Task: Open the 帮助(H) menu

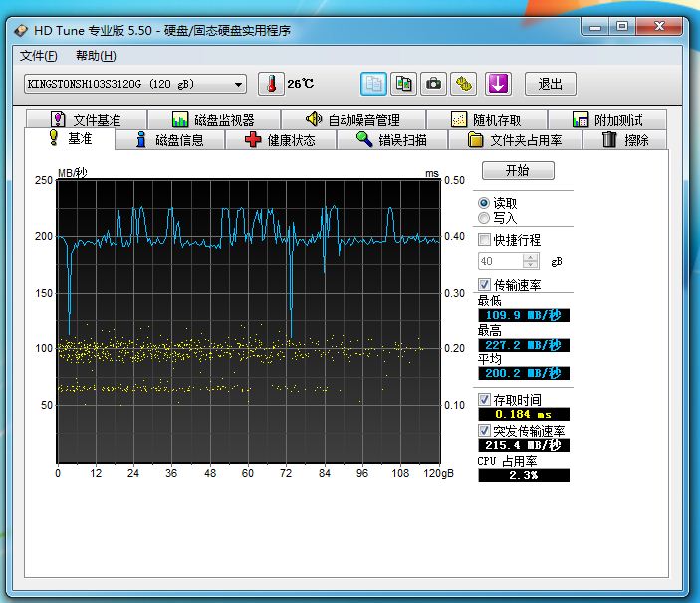Action: click(96, 56)
